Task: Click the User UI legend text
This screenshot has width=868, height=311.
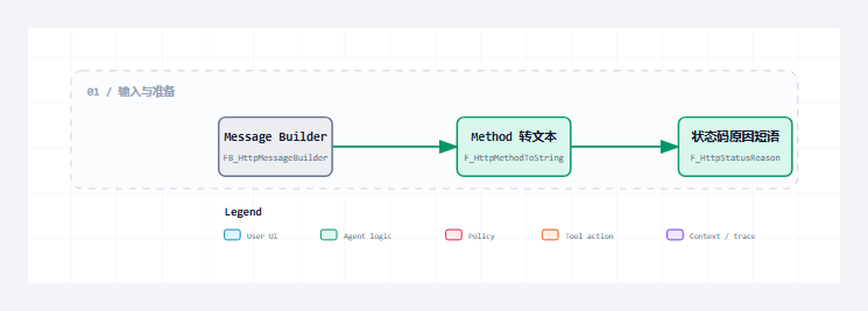Action: tap(262, 236)
